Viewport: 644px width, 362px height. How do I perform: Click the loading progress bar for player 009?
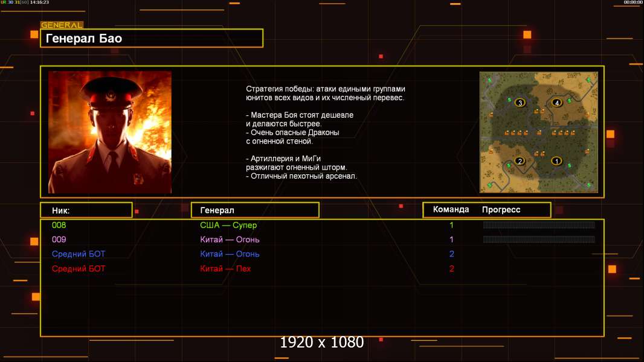[x=538, y=240]
